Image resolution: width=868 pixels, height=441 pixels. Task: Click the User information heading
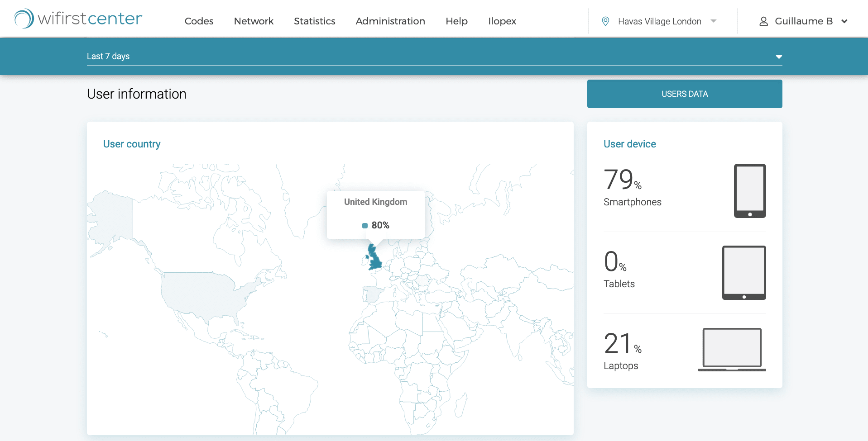pyautogui.click(x=137, y=94)
